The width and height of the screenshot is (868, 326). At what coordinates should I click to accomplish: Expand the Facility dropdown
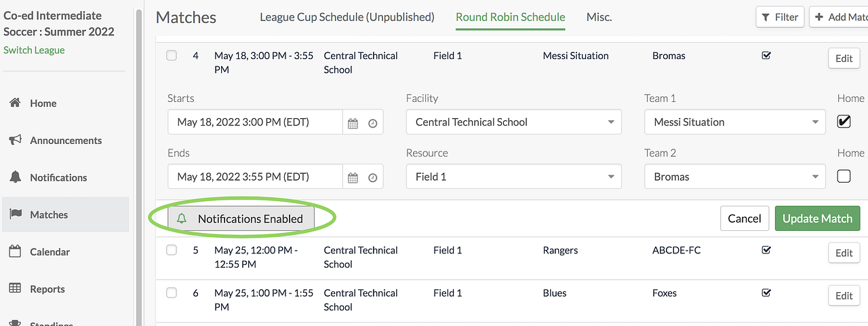(x=513, y=122)
